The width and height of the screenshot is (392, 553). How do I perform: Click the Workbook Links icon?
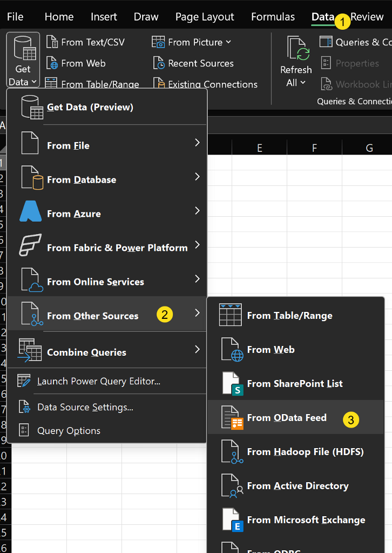click(326, 84)
